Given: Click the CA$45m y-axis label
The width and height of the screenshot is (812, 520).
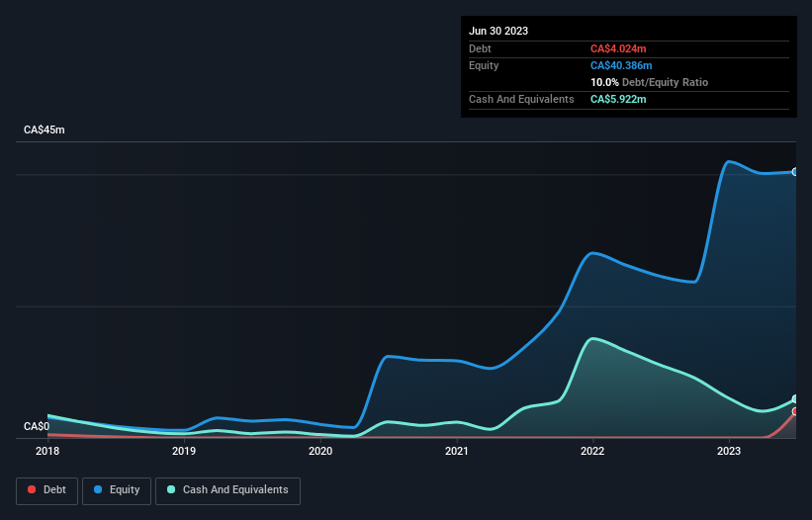Looking at the screenshot, I should click(45, 130).
